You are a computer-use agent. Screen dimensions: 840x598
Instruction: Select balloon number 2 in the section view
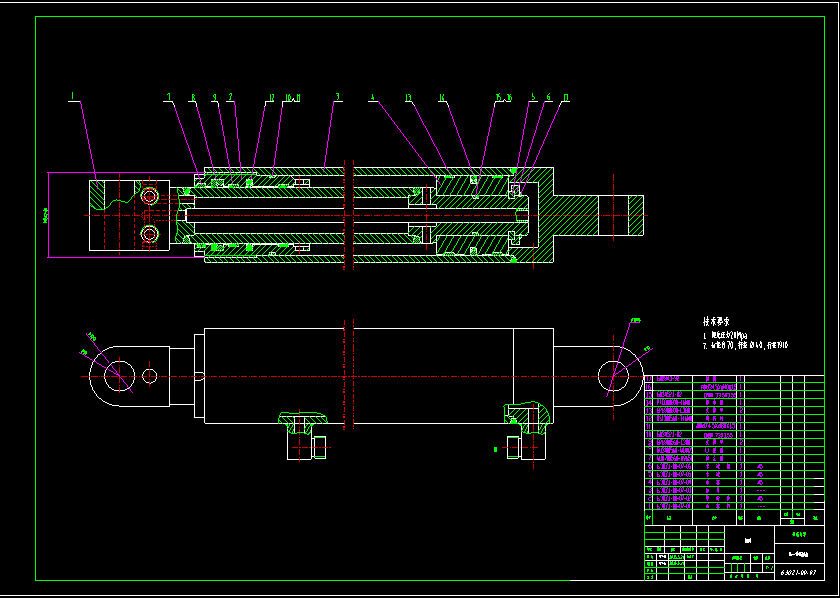[231, 97]
